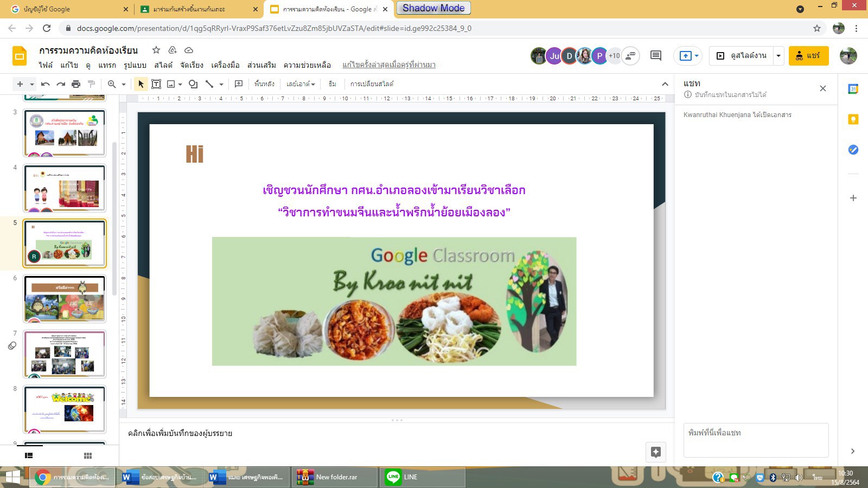Expand the new slide dropdown arrow
The height and width of the screenshot is (488, 868).
click(x=32, y=85)
